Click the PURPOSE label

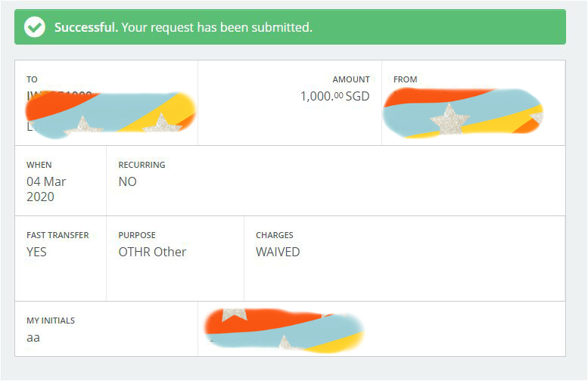(137, 235)
